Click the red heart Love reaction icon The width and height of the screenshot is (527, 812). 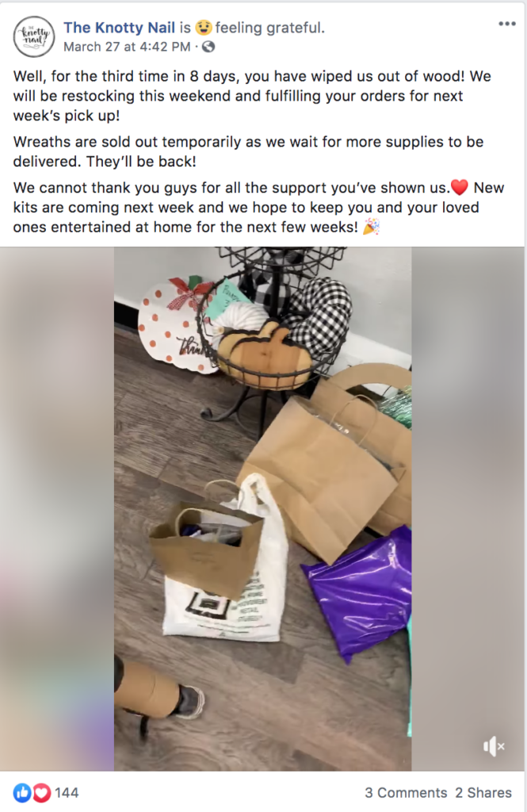coord(41,792)
